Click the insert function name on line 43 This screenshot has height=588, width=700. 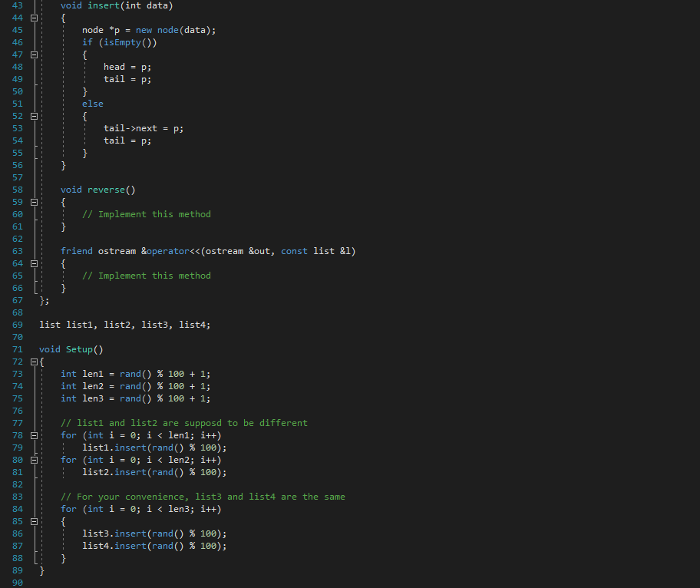coord(104,6)
